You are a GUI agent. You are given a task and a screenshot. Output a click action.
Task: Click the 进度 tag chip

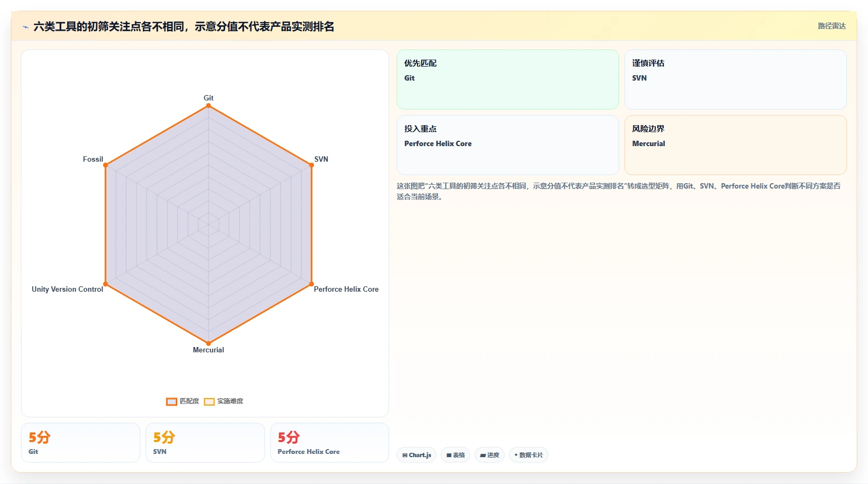[x=490, y=455]
